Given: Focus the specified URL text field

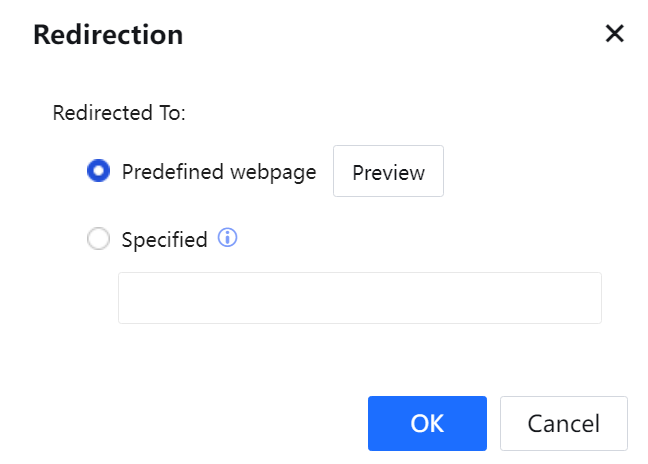Looking at the screenshot, I should 360,298.
